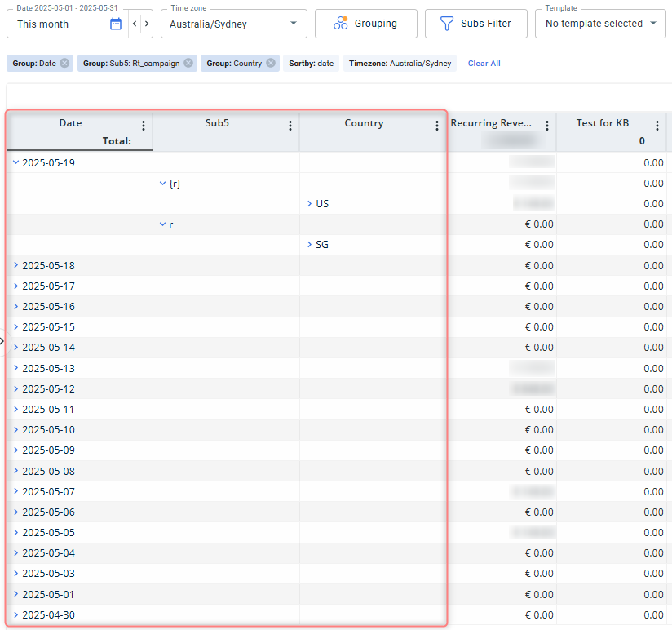Open the Subs Filter button
The height and width of the screenshot is (630, 672).
(475, 24)
